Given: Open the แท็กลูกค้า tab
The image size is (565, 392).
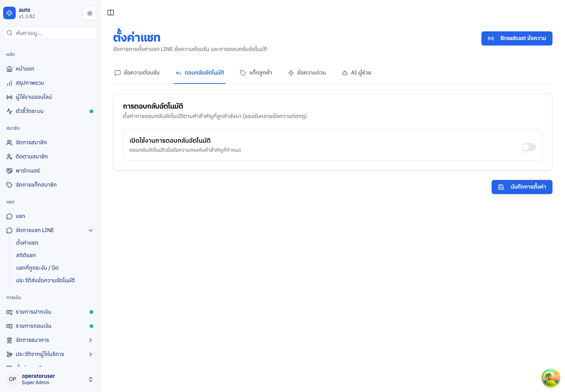Looking at the screenshot, I should (x=256, y=73).
